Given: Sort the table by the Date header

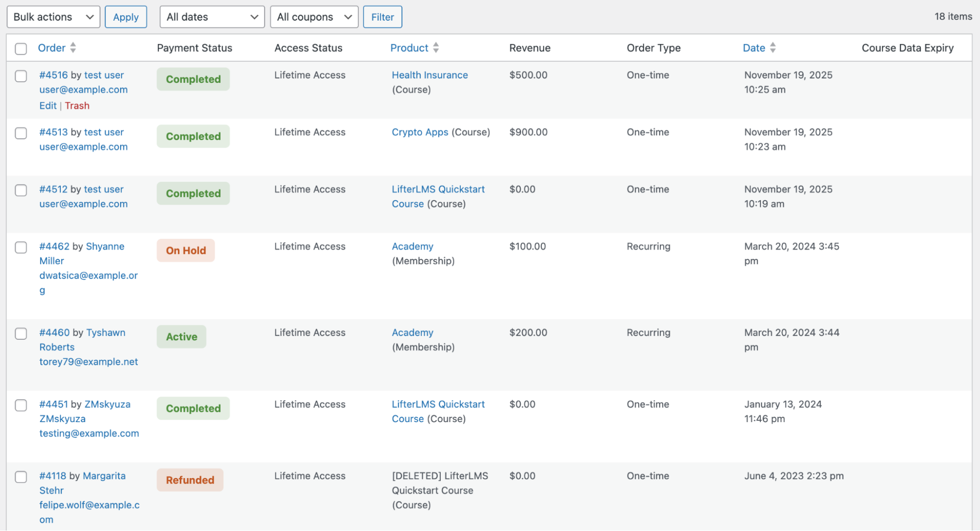Looking at the screenshot, I should click(x=754, y=48).
